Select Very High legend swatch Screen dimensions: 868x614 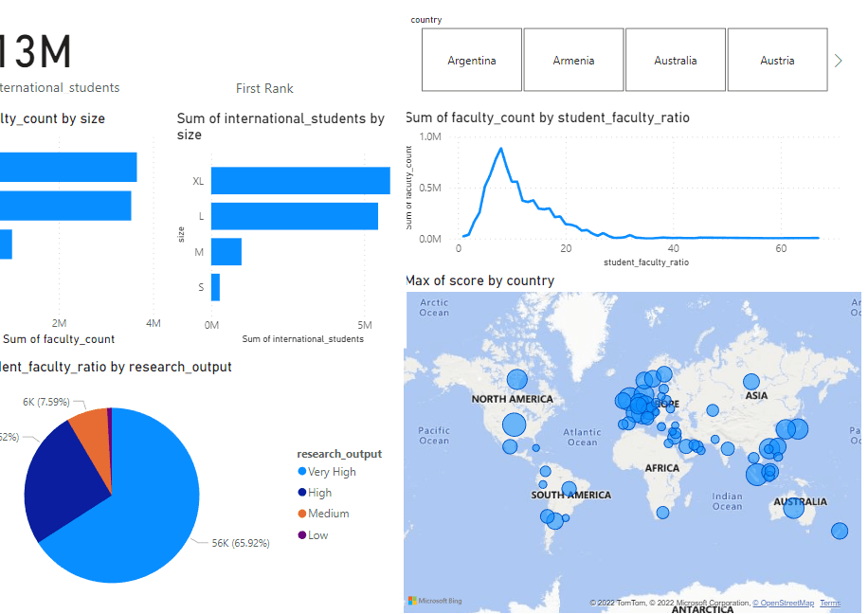[302, 471]
